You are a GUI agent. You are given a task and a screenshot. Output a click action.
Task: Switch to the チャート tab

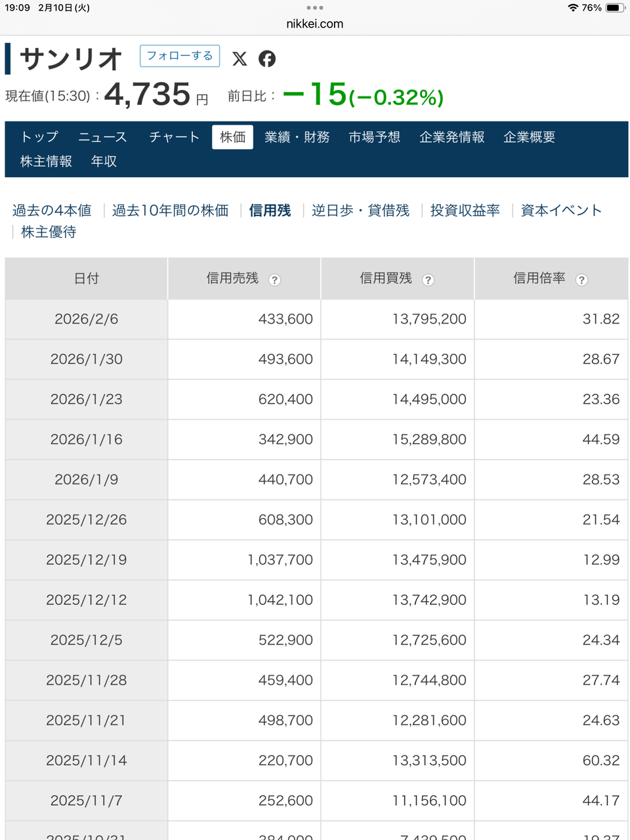pyautogui.click(x=174, y=137)
